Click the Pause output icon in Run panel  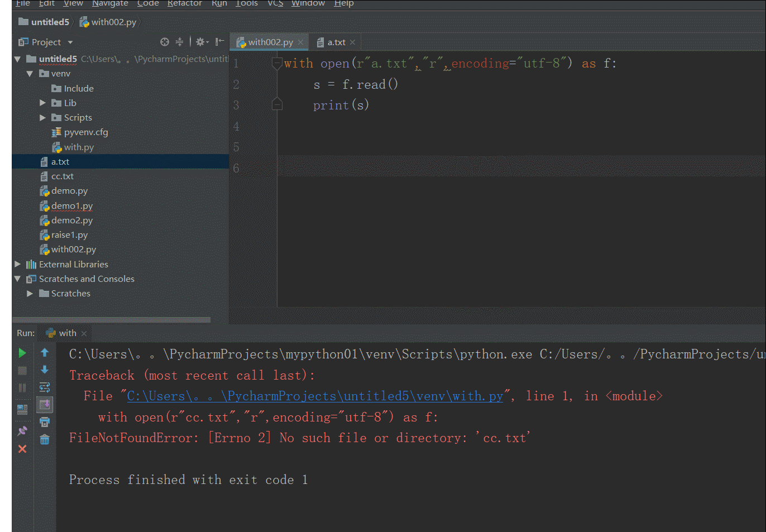tap(22, 387)
